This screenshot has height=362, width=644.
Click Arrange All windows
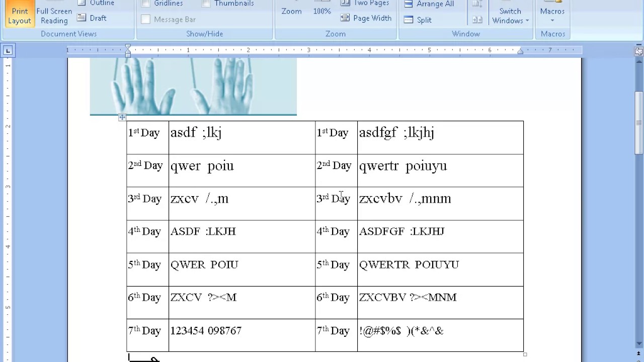click(429, 4)
